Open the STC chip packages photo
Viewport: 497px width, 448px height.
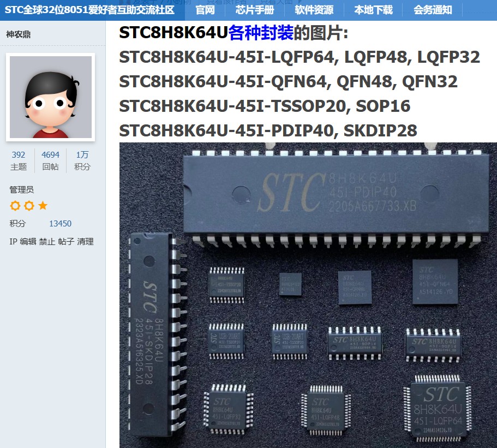point(308,295)
